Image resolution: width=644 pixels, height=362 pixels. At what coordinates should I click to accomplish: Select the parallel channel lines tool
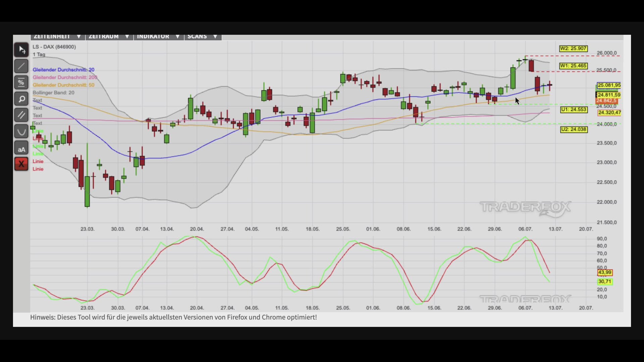click(21, 115)
